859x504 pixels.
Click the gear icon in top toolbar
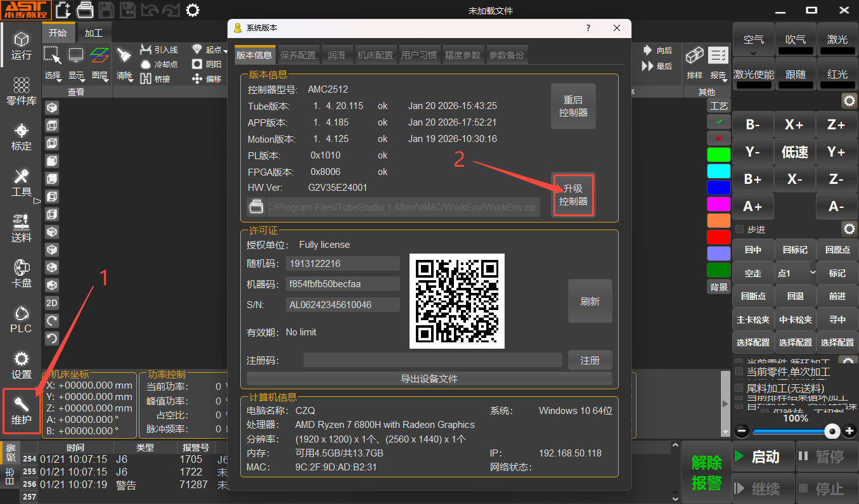pyautogui.click(x=193, y=10)
